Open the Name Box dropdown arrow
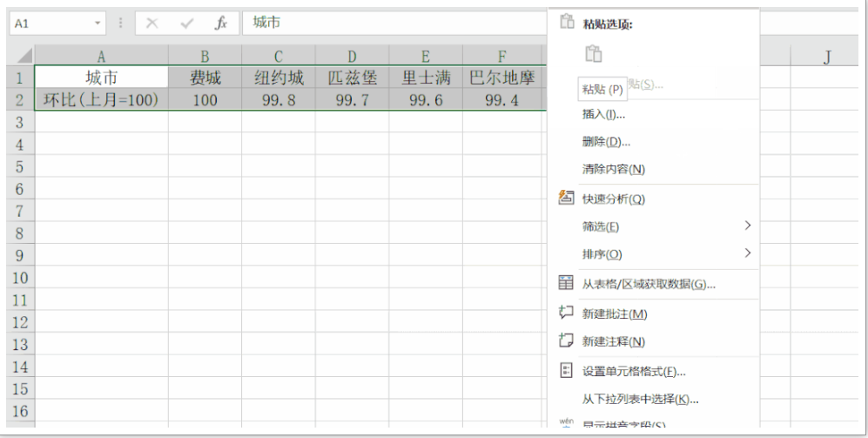868x438 pixels. 98,24
